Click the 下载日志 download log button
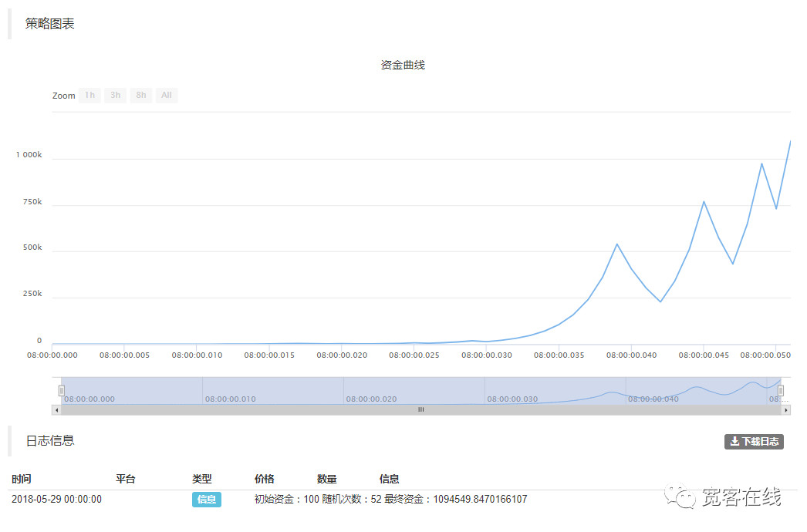This screenshot has height=532, width=807. point(754,442)
